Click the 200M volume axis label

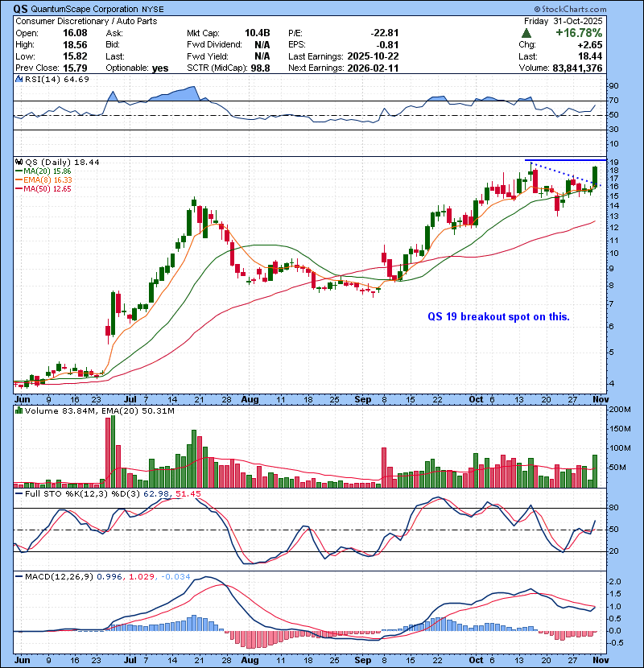tap(620, 410)
